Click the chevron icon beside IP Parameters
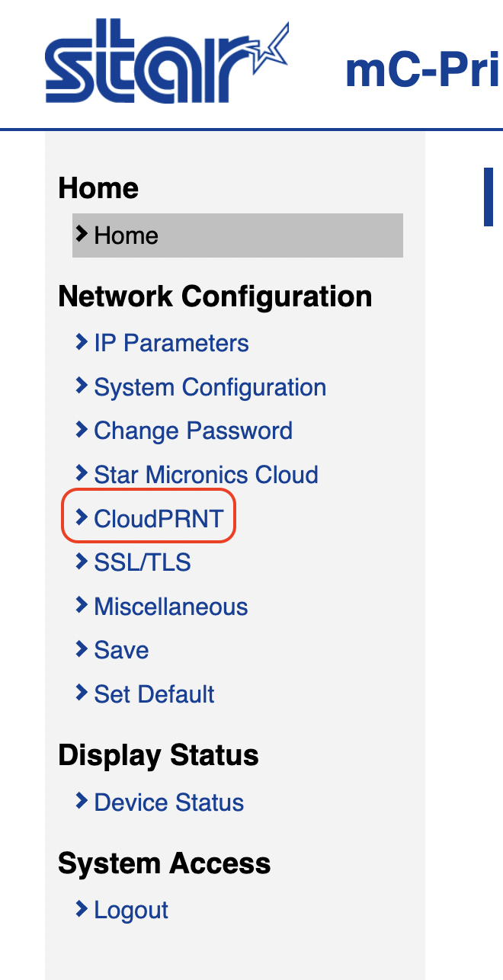Viewport: 503px width, 980px height. pyautogui.click(x=82, y=342)
